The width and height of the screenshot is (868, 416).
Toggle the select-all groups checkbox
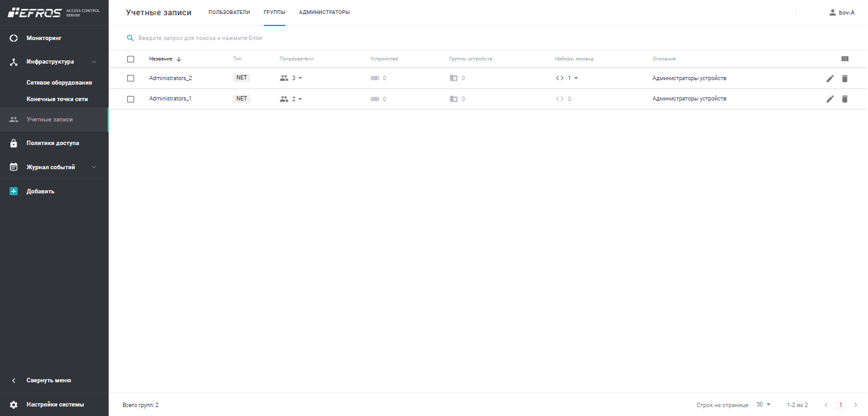[131, 59]
